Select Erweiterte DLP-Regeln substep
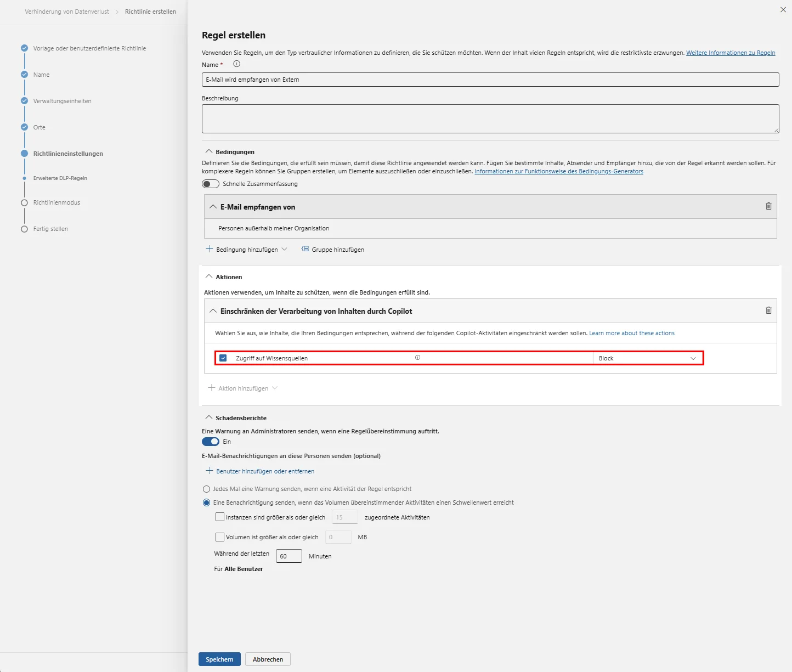This screenshot has height=672, width=792. pos(60,178)
